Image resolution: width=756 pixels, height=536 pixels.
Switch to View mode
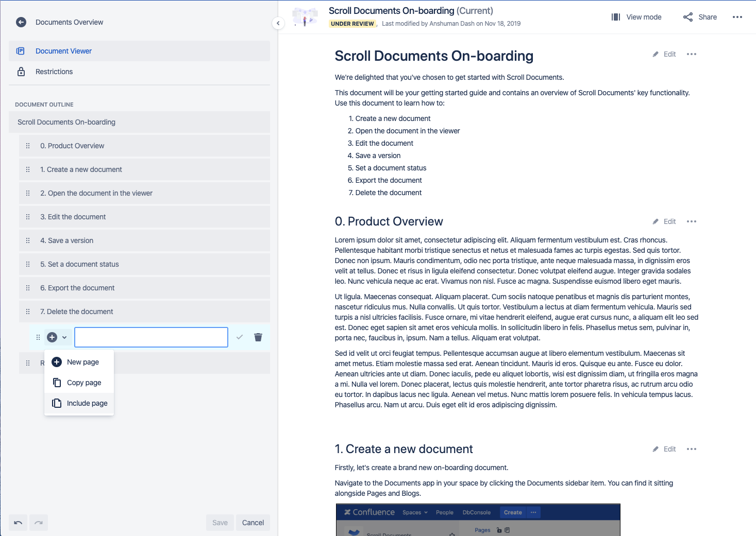point(636,17)
